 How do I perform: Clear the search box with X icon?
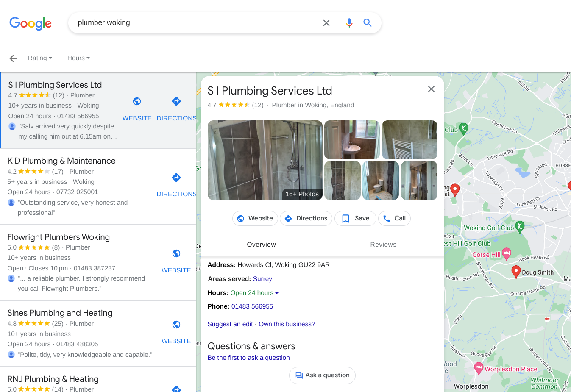pyautogui.click(x=326, y=23)
